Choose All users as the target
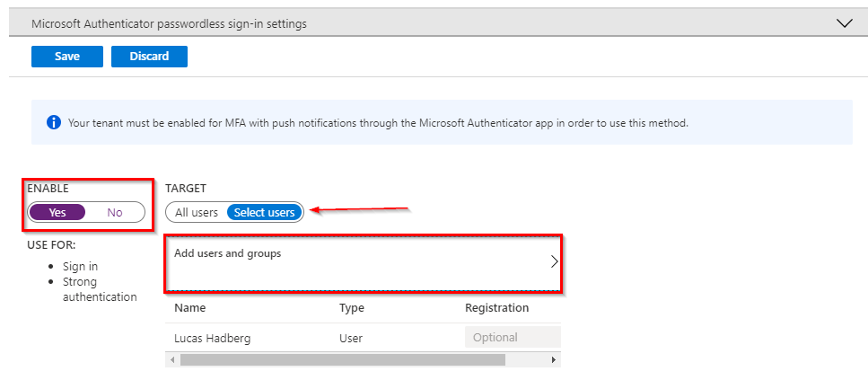 point(197,212)
